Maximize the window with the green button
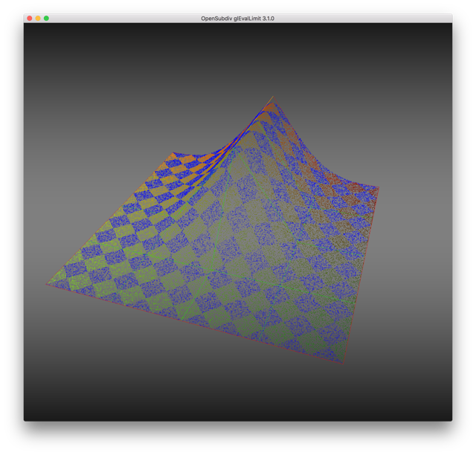The image size is (476, 455). click(46, 18)
